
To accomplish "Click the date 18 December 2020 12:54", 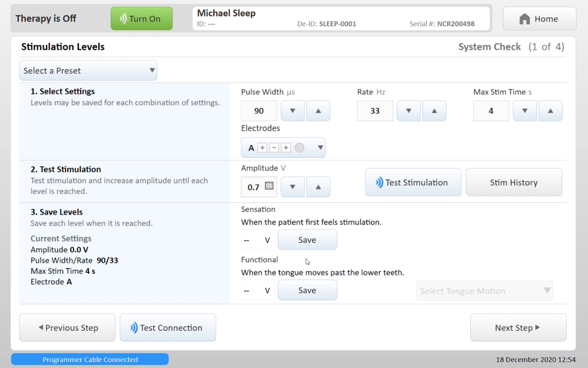I will coord(536,360).
